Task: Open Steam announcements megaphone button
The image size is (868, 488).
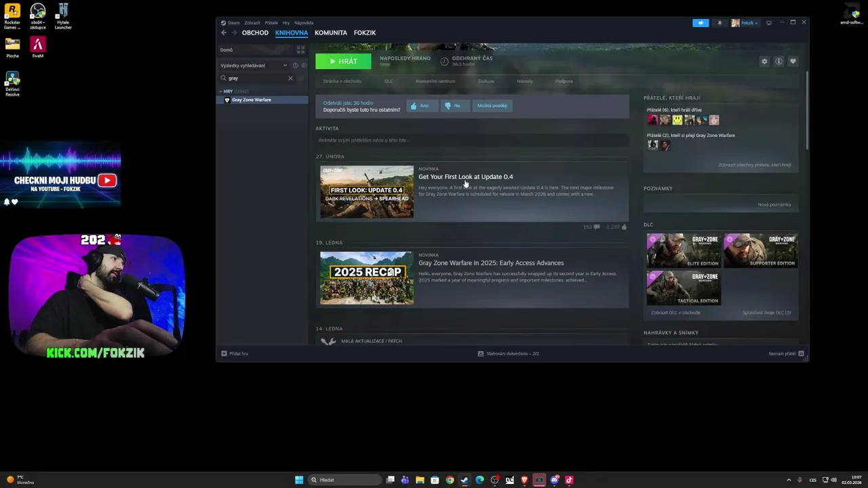Action: point(701,23)
